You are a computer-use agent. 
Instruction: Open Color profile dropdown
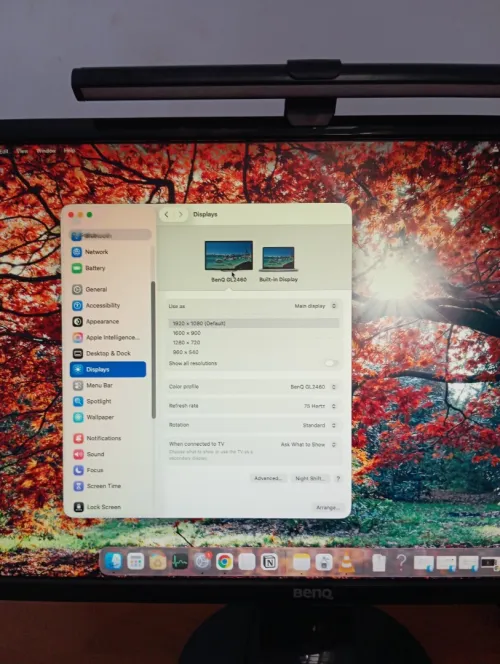click(x=313, y=387)
